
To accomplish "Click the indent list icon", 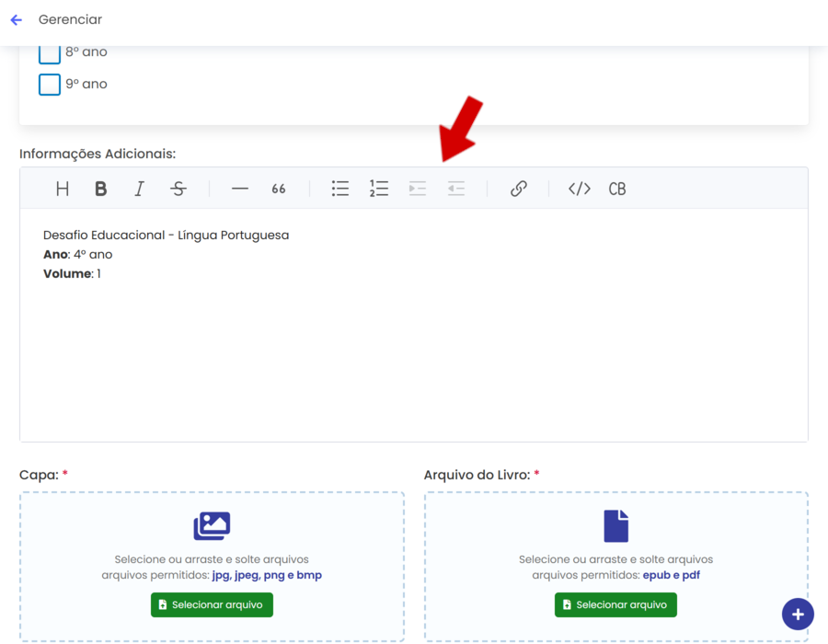I will click(x=418, y=189).
